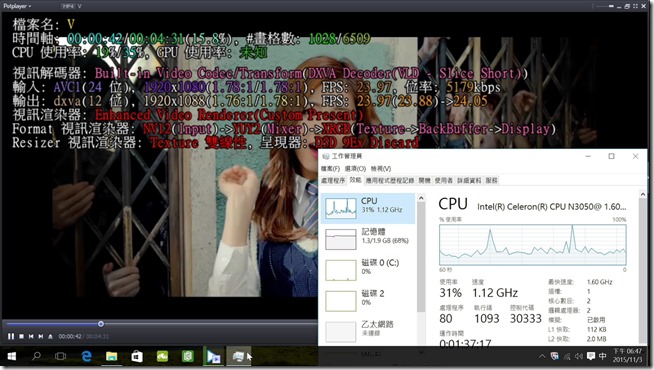This screenshot has width=654, height=370.
Task: Launch Microsoft Edge from taskbar
Action: 86,356
